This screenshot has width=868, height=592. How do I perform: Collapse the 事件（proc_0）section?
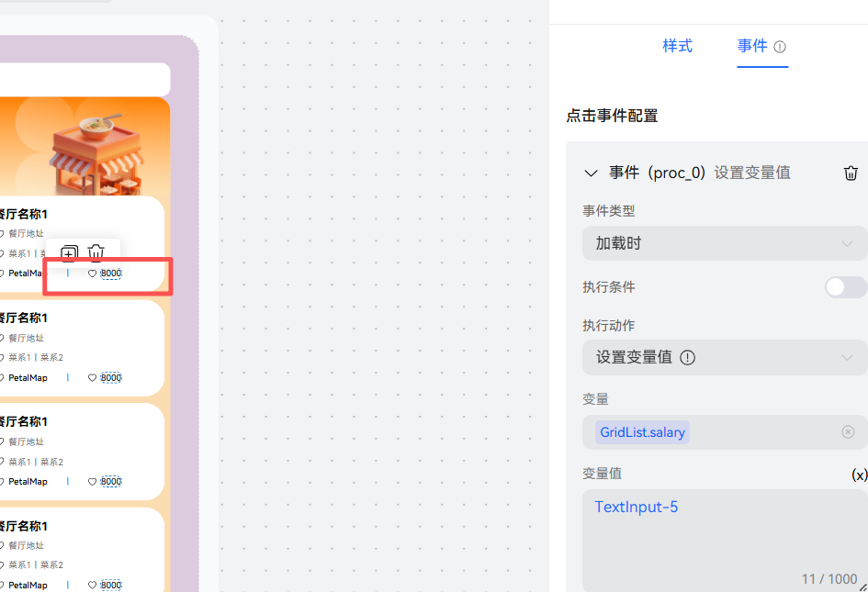(592, 173)
